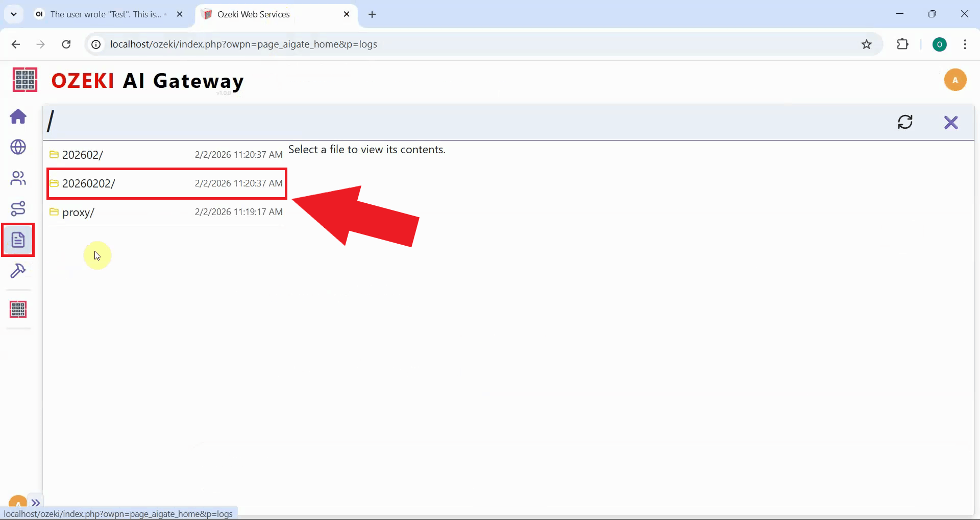The height and width of the screenshot is (520, 980).
Task: Close the log file browser panel
Action: 951,122
